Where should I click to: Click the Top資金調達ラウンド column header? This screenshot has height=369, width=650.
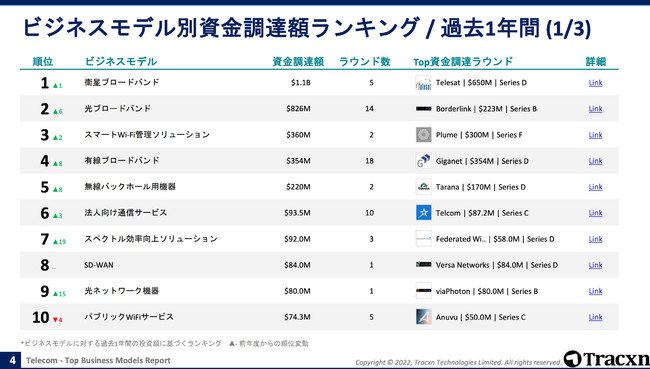(463, 62)
